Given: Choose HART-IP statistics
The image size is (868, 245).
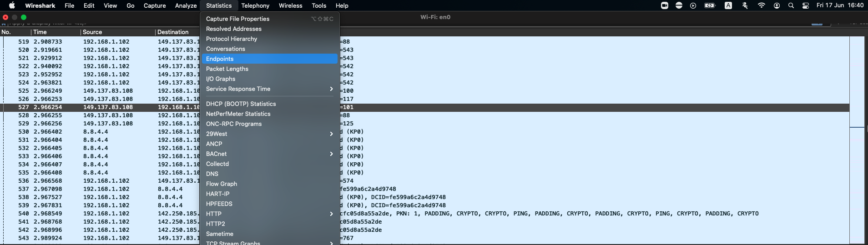Looking at the screenshot, I should click(x=269, y=194).
